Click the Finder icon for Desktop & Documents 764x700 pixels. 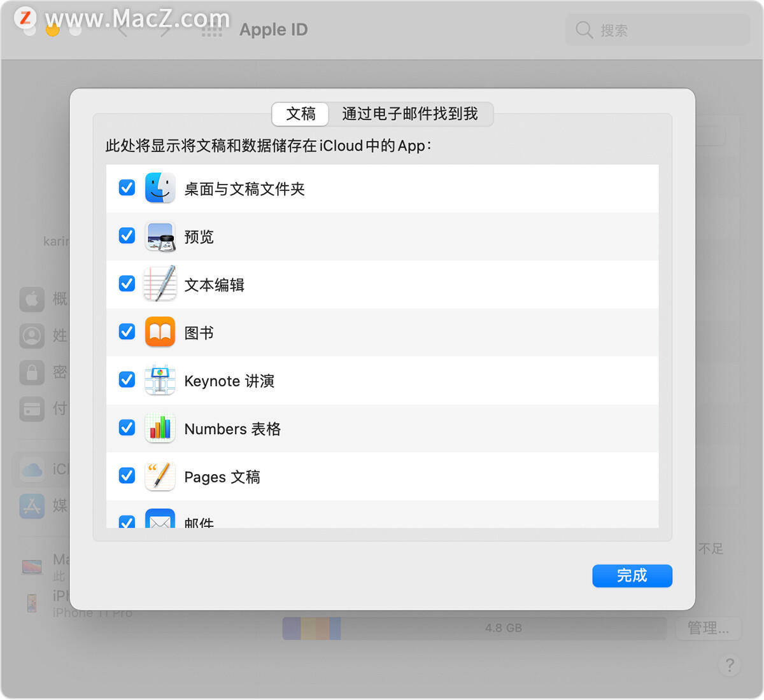point(160,188)
